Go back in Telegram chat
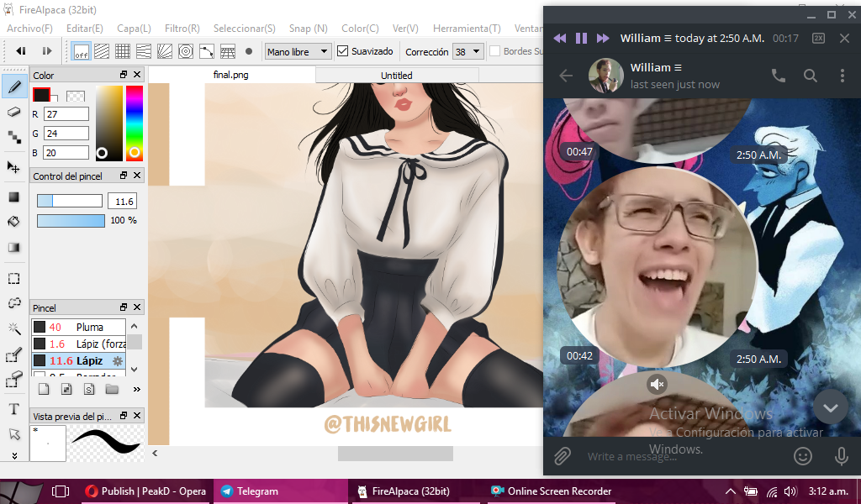This screenshot has height=504, width=861. [566, 76]
